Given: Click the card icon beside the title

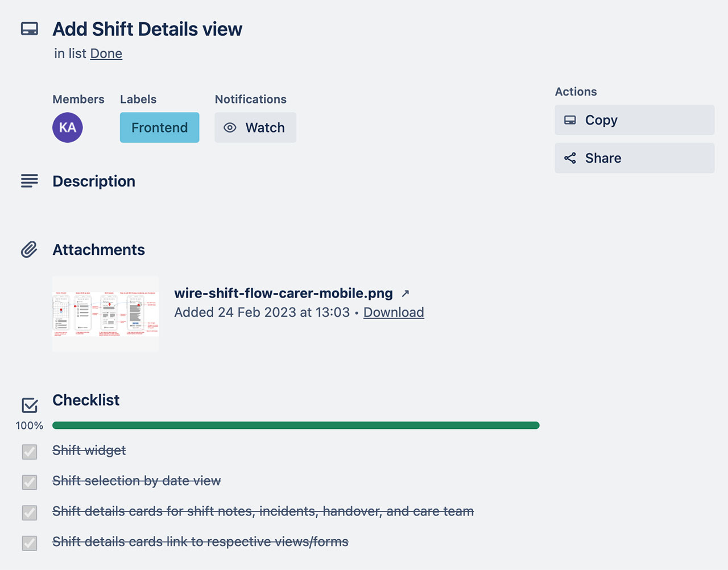Looking at the screenshot, I should [29, 28].
